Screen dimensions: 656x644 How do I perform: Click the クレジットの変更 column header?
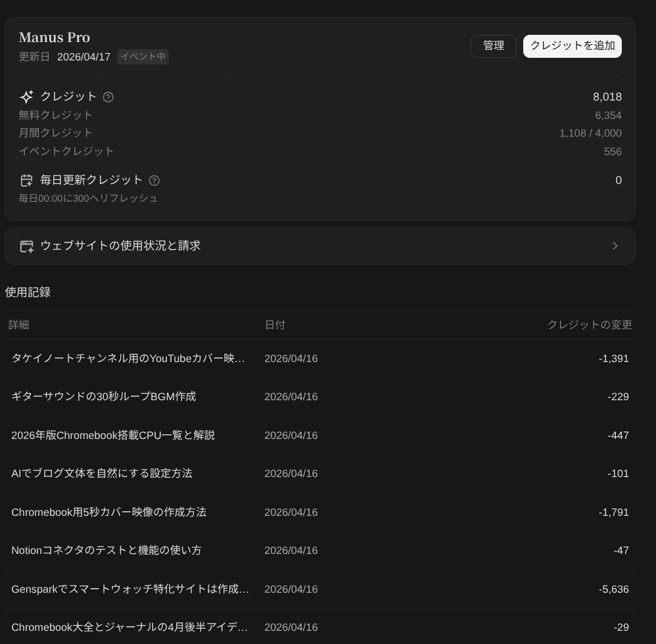[590, 325]
